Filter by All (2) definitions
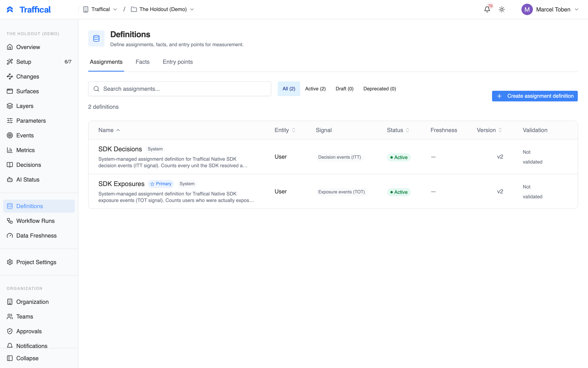The image size is (588, 368). 289,89
